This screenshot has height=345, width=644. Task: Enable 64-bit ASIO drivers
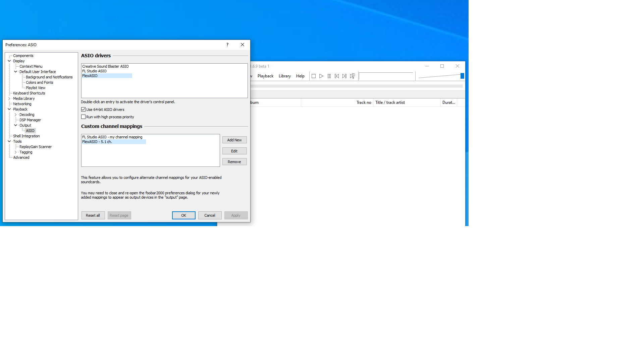[x=83, y=110]
